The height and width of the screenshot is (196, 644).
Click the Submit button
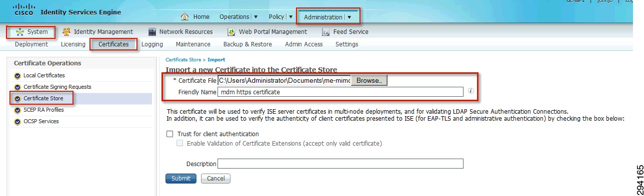tap(180, 179)
